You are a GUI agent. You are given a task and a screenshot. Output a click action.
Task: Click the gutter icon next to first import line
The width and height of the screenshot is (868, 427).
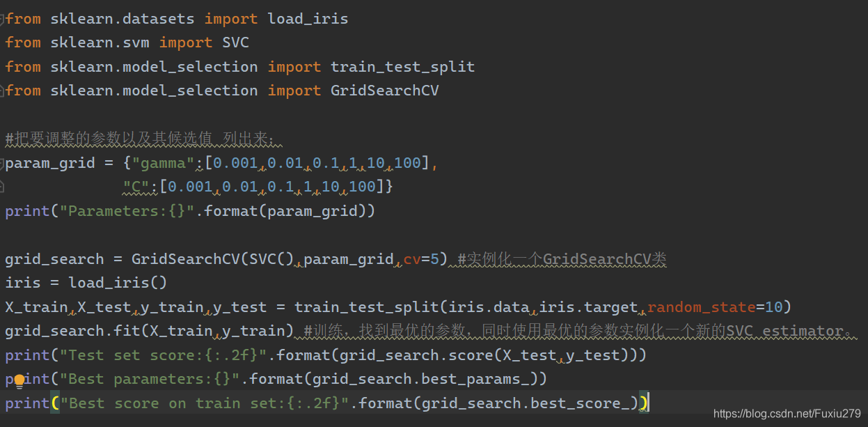3,18
